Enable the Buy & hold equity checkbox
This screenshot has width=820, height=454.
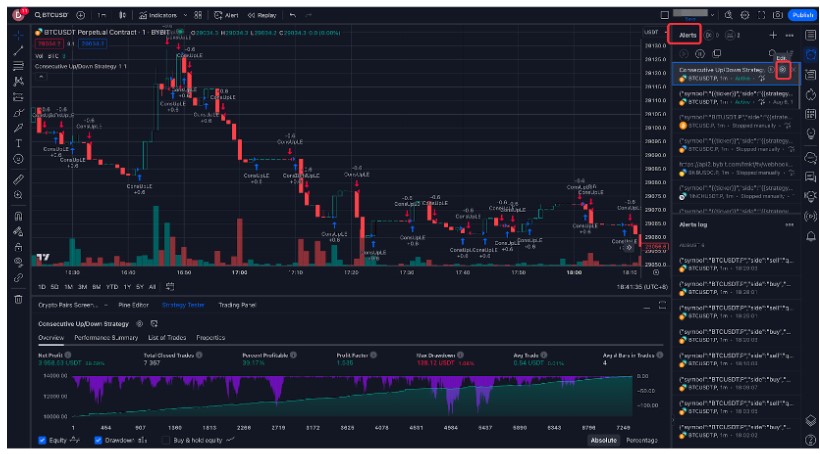pyautogui.click(x=166, y=440)
